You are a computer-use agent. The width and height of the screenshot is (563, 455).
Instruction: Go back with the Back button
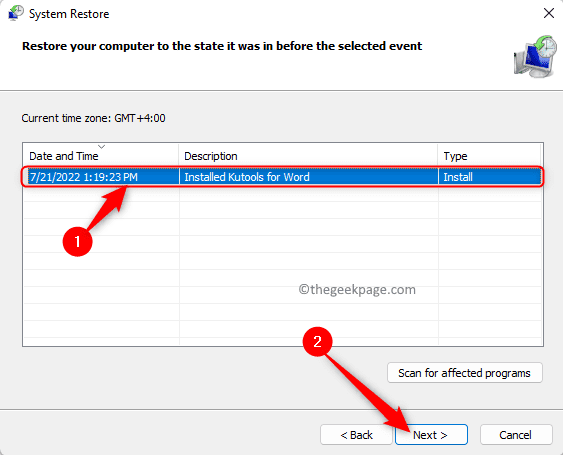pyautogui.click(x=356, y=435)
